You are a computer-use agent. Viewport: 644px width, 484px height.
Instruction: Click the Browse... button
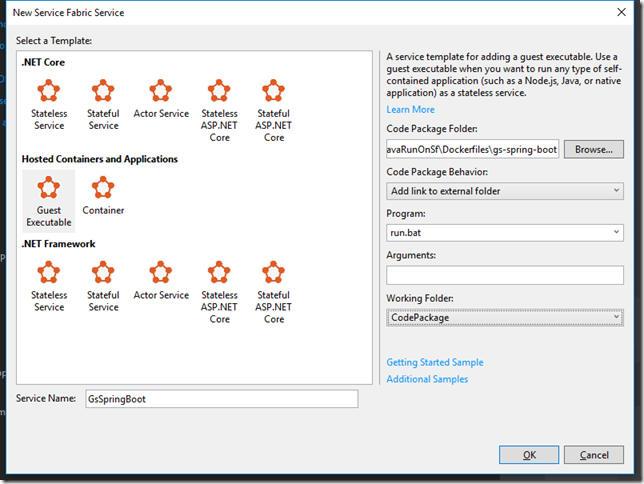[x=593, y=150]
